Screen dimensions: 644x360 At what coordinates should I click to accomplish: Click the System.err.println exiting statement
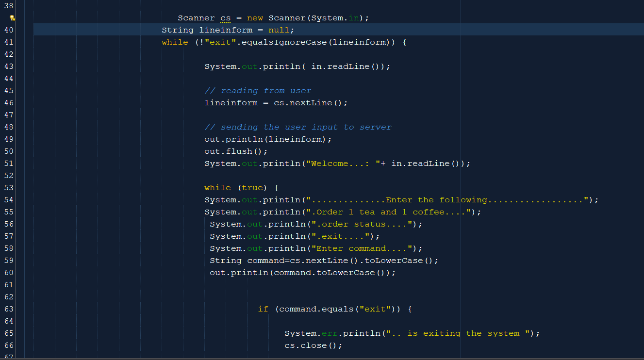click(x=412, y=333)
